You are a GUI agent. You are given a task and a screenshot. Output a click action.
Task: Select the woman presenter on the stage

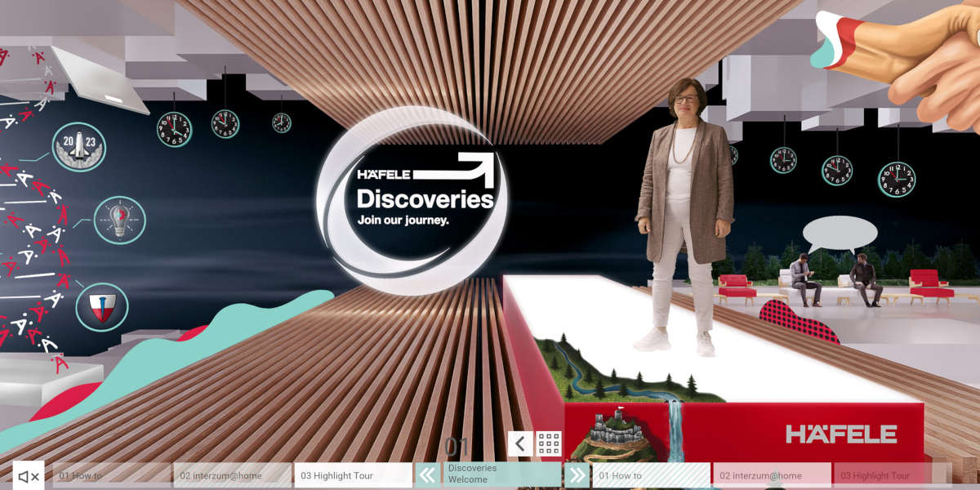click(684, 216)
